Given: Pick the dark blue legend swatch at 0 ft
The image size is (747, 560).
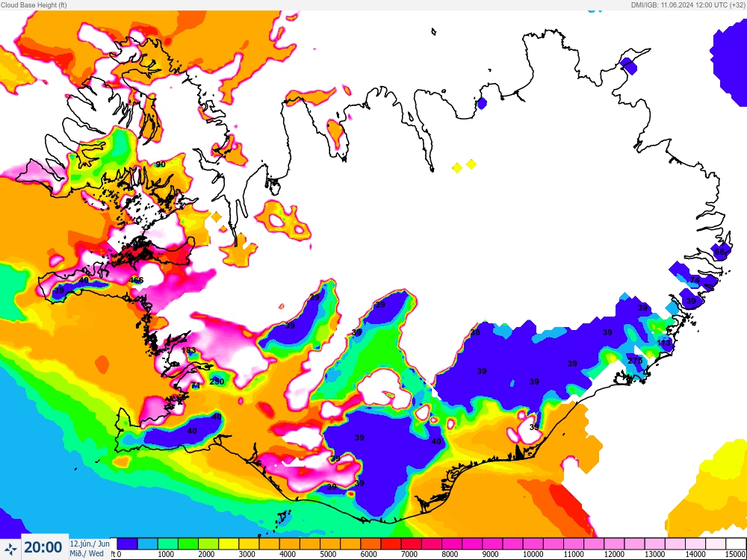Looking at the screenshot, I should coord(127,544).
